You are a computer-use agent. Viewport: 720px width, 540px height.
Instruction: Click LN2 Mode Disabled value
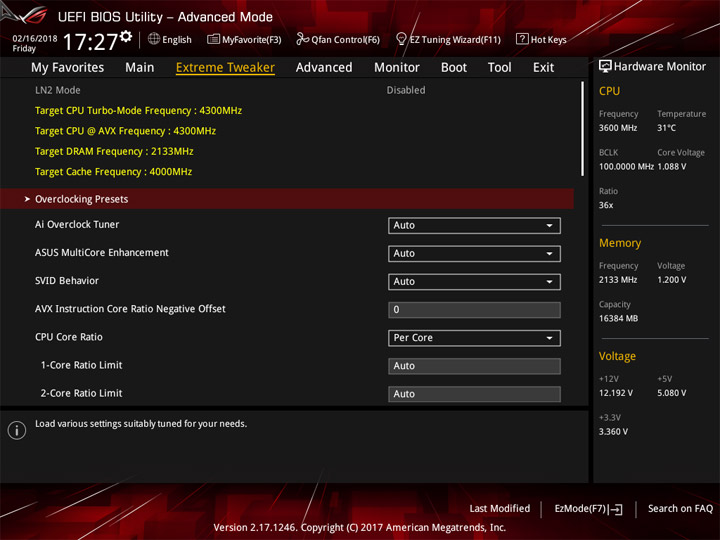(406, 90)
